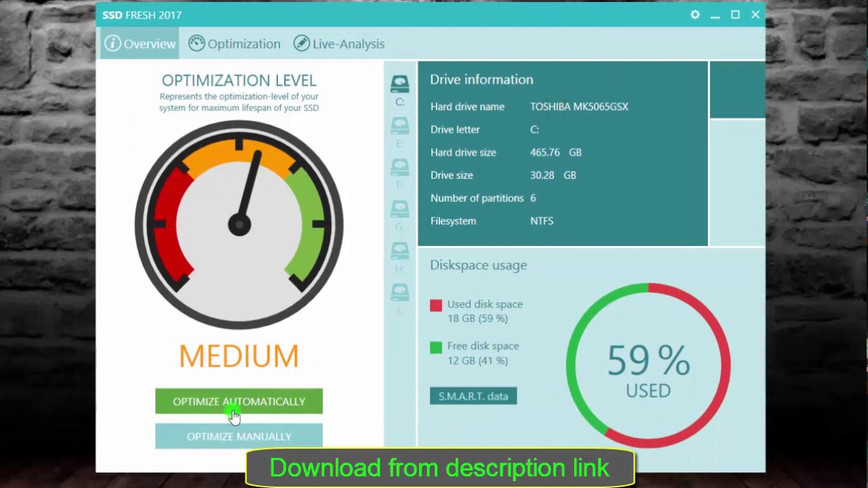Open the Live-Analysis tab
This screenshot has height=488, width=868.
pyautogui.click(x=339, y=43)
